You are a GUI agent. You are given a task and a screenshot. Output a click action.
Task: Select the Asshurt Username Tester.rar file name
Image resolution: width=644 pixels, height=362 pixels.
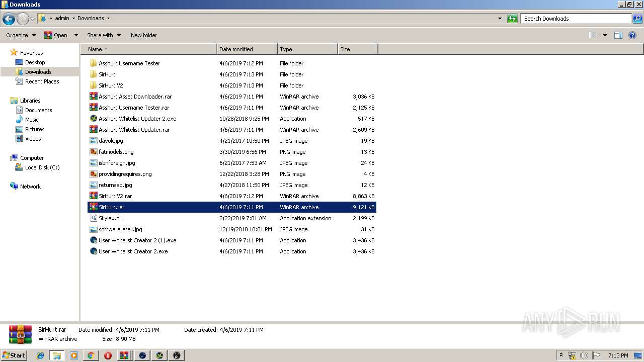click(x=134, y=108)
